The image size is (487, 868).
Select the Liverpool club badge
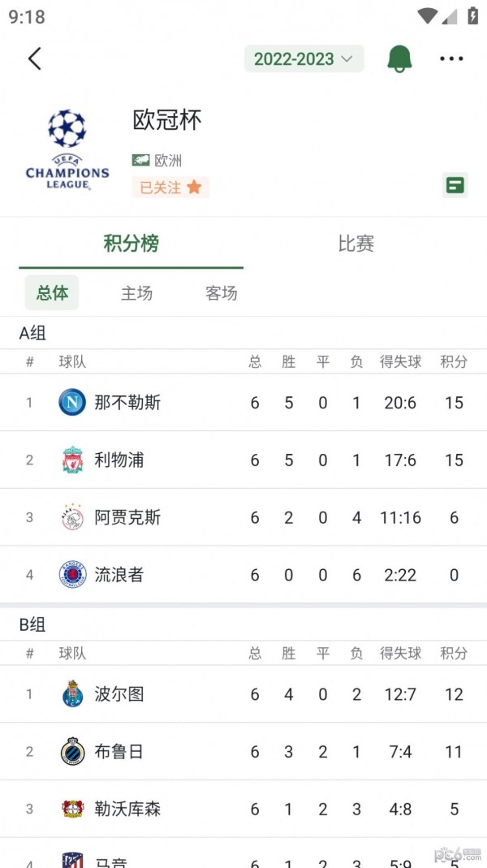71,460
